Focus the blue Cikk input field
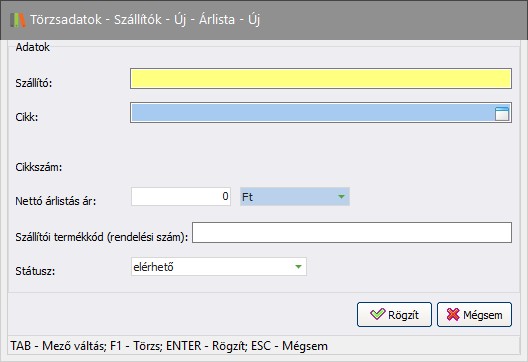The width and height of the screenshot is (528, 362). 321,113
